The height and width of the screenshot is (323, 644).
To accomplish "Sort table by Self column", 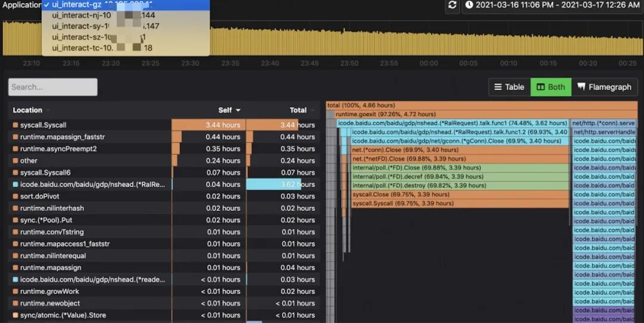I will coord(229,110).
